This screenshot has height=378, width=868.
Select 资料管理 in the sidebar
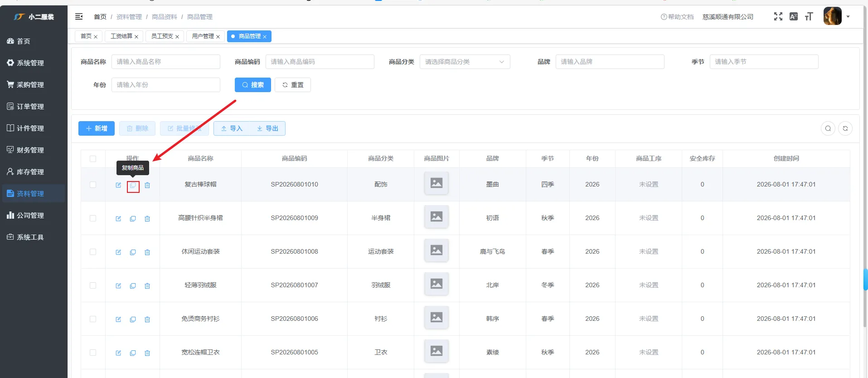(x=34, y=194)
